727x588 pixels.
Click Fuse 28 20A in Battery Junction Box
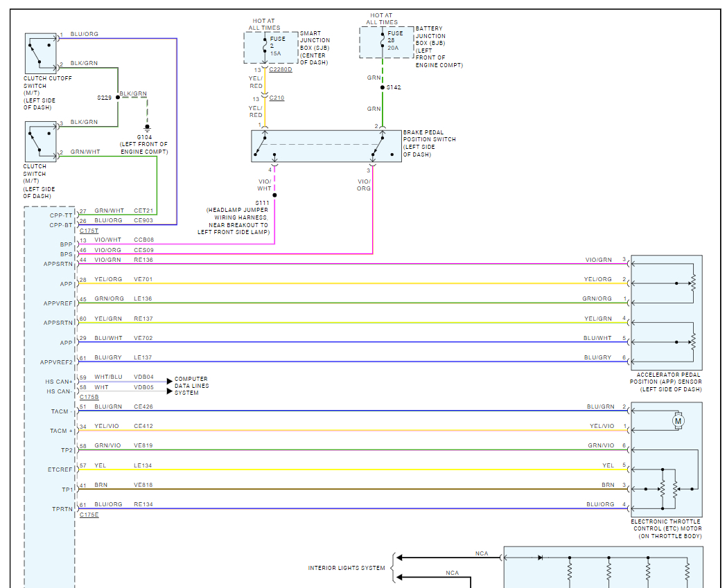click(382, 42)
